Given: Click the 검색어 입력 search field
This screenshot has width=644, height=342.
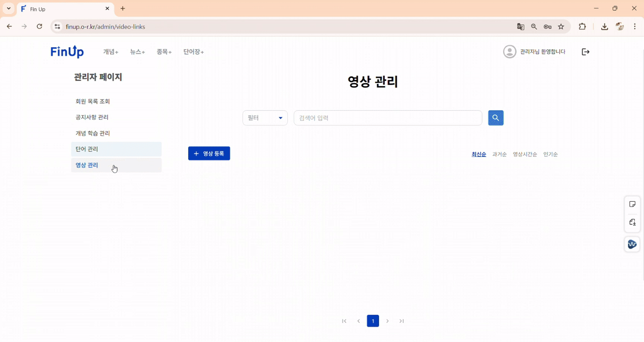Looking at the screenshot, I should [x=387, y=118].
